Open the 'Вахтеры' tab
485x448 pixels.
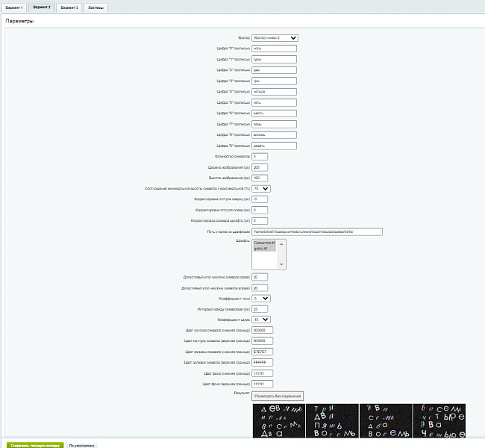[96, 7]
